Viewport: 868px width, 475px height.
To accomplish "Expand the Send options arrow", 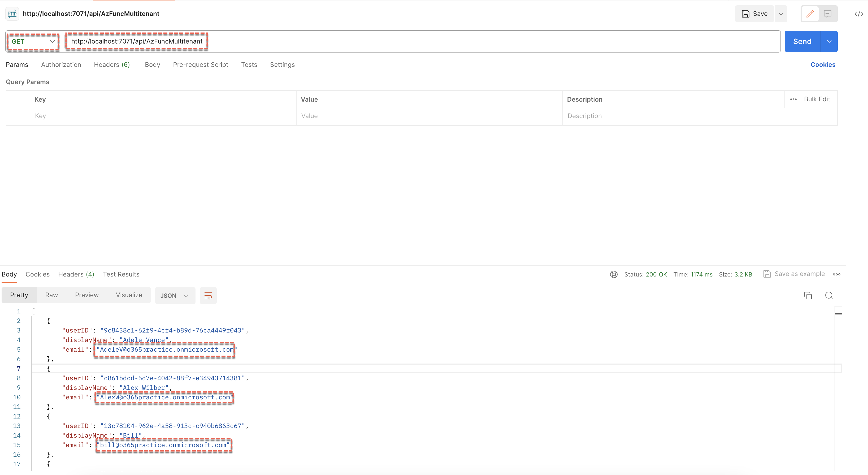I will pos(829,41).
